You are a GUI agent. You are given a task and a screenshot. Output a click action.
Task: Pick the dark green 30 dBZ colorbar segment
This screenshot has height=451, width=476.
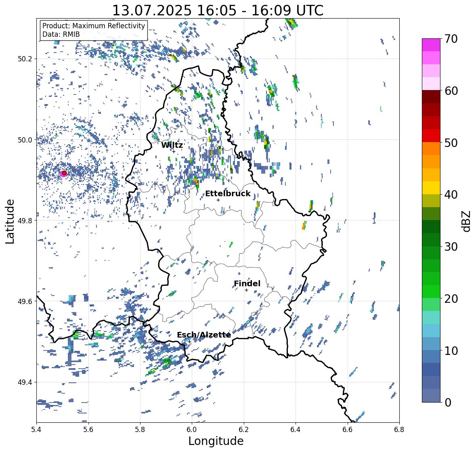click(x=431, y=240)
